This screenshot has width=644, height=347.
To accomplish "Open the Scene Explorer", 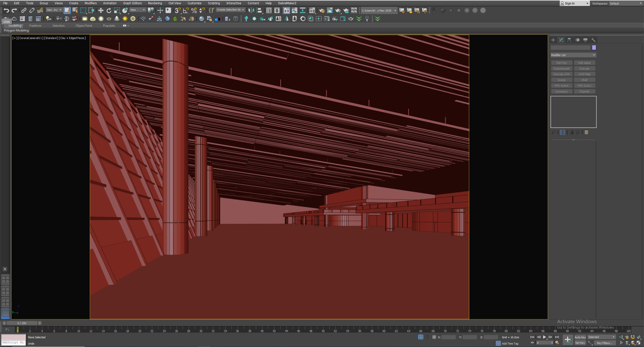I will (269, 10).
